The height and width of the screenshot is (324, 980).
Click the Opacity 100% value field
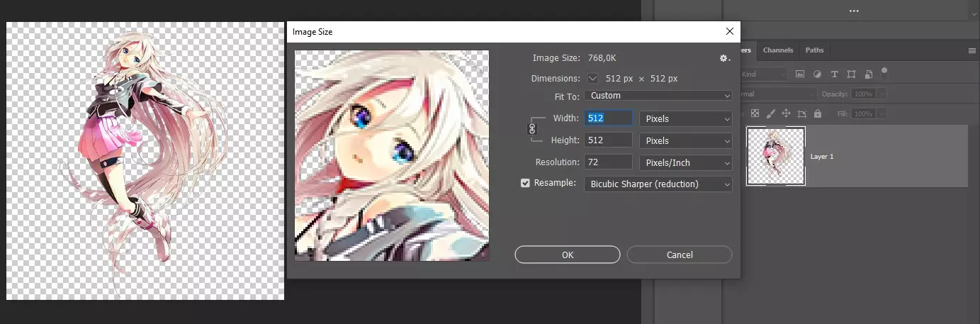point(863,94)
